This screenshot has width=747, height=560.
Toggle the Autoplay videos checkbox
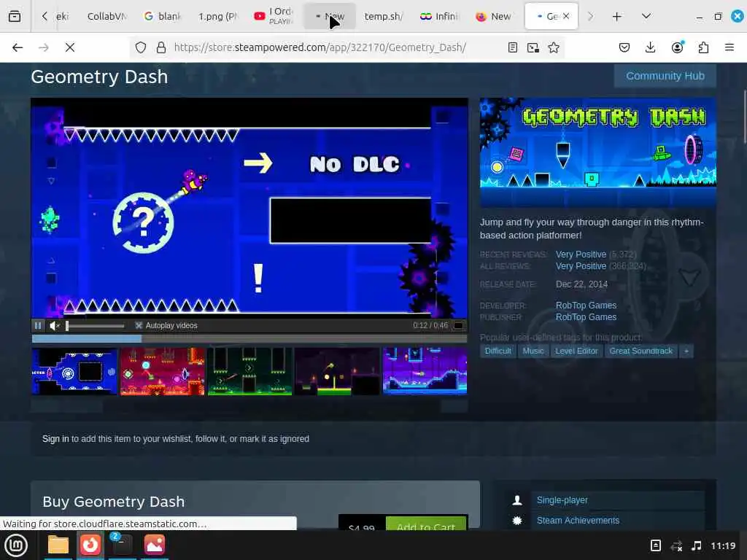pyautogui.click(x=139, y=326)
